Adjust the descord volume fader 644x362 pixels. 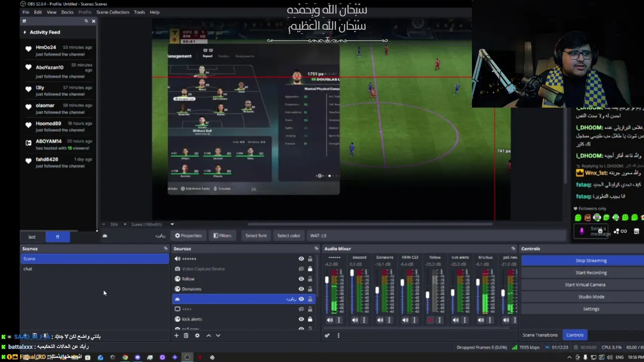(x=352, y=274)
